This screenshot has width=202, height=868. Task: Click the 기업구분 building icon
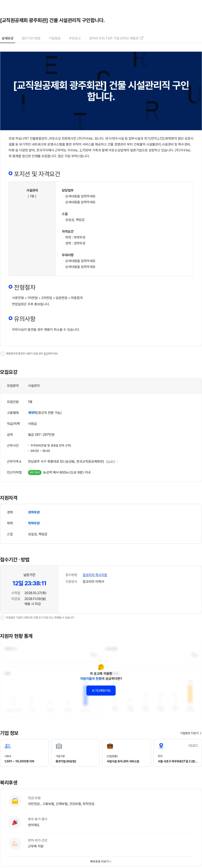(59, 746)
